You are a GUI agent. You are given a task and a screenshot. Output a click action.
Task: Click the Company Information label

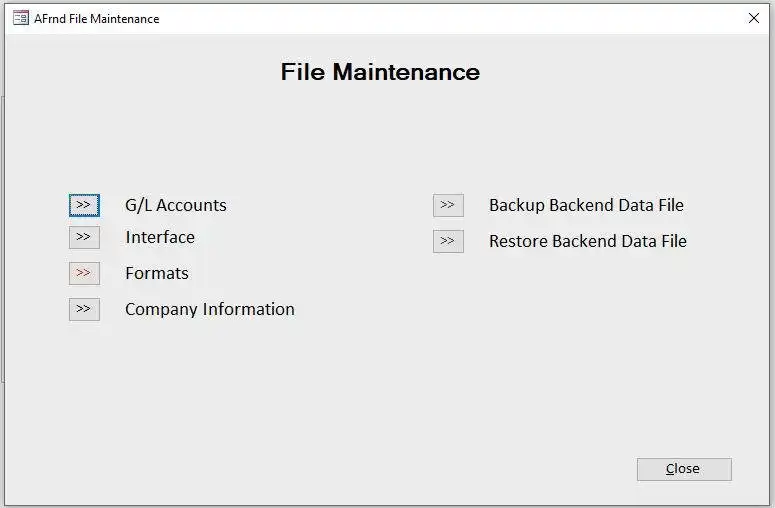pos(210,309)
